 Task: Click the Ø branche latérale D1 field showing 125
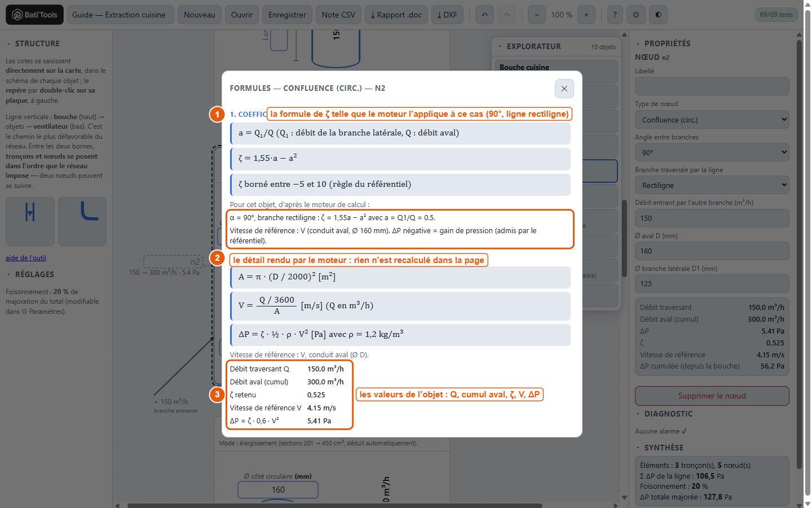712,284
